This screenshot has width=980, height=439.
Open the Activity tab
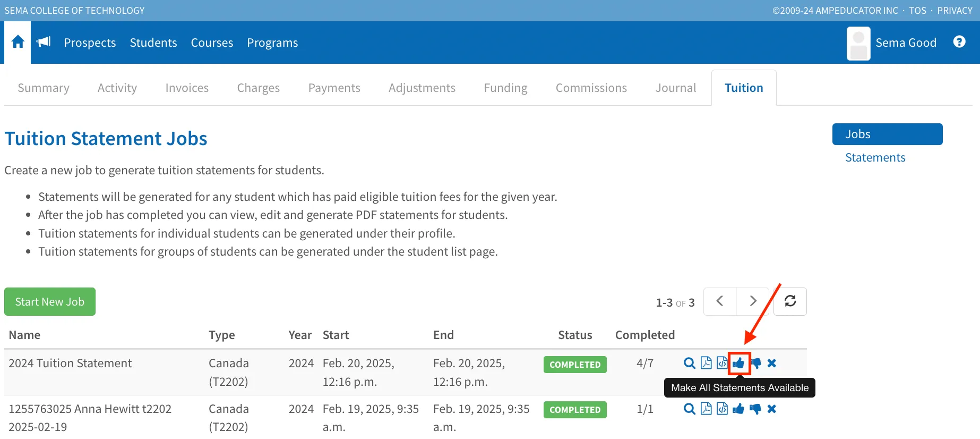[x=117, y=88]
